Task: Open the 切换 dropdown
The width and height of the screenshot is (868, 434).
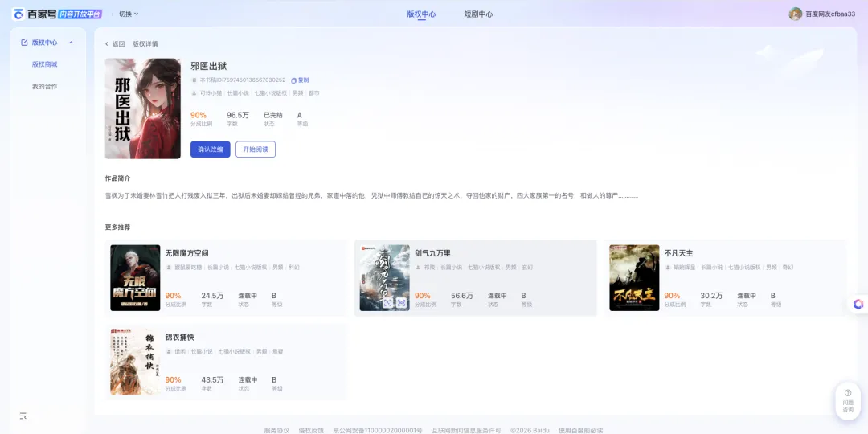Action: [129, 14]
